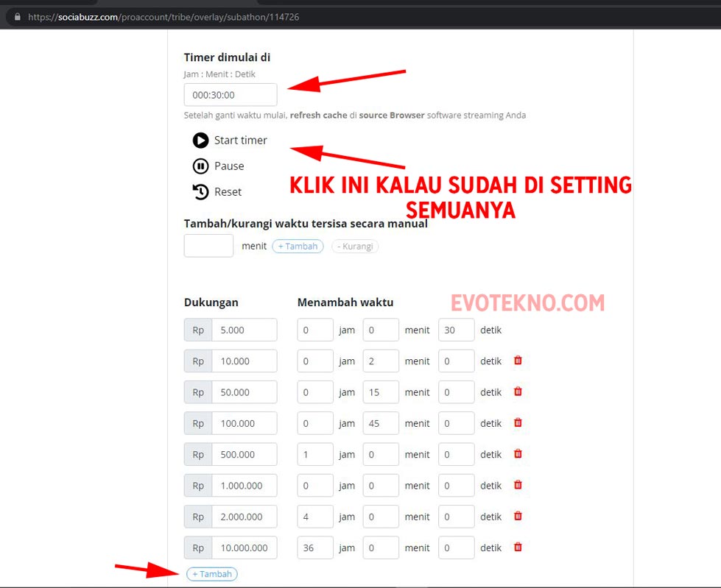Image resolution: width=721 pixels, height=588 pixels.
Task: Pause the subathon timer
Action: pos(200,166)
